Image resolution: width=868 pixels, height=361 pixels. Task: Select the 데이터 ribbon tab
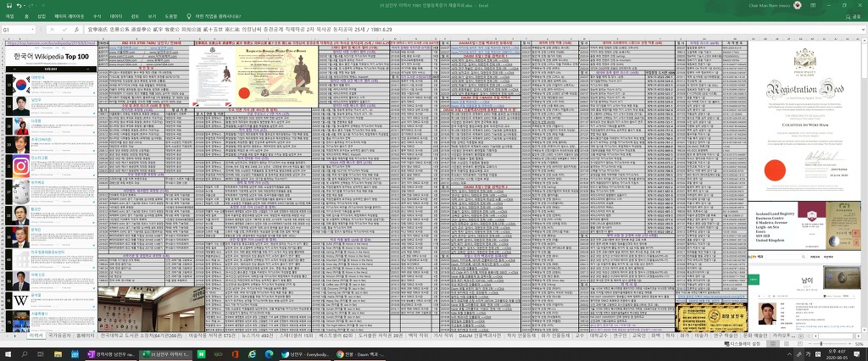click(116, 16)
